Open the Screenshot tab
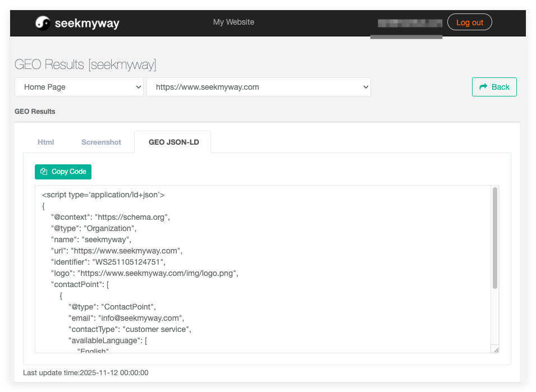This screenshot has width=536, height=392. 101,142
